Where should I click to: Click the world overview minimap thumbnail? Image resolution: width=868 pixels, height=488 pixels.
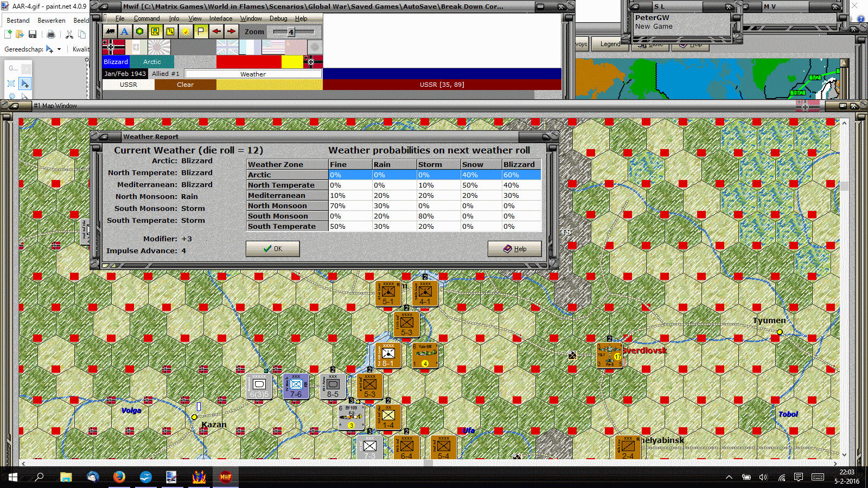pos(708,79)
